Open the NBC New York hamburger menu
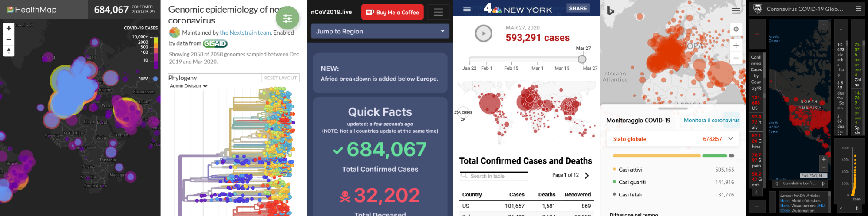This screenshot has height=216, width=868. [467, 9]
